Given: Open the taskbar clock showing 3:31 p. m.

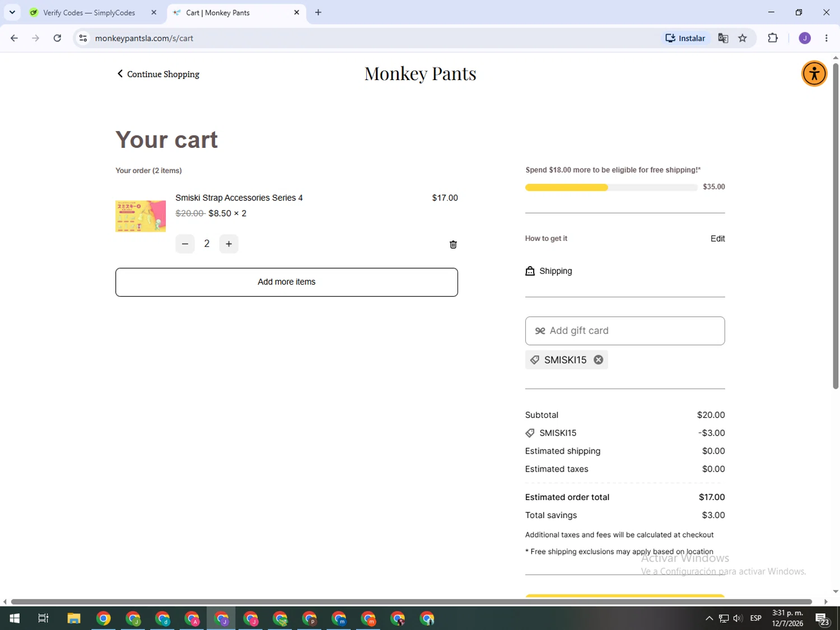Looking at the screenshot, I should tap(787, 618).
